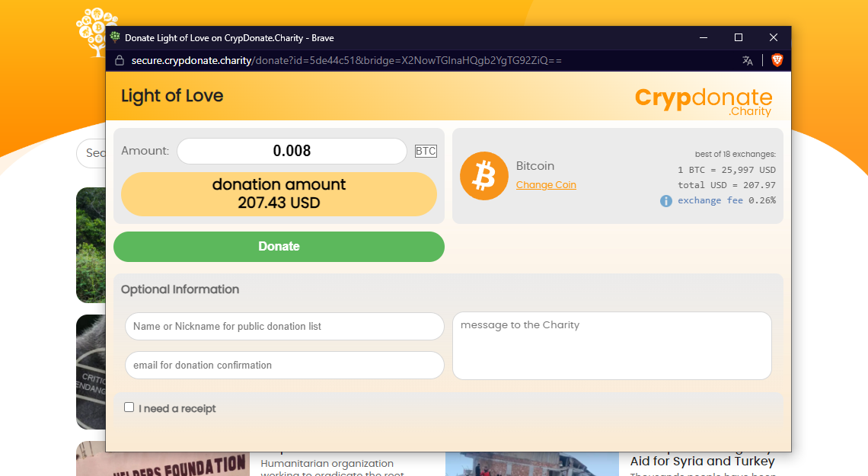Click the tree favicon in the title bar
868x476 pixels.
pos(115,37)
